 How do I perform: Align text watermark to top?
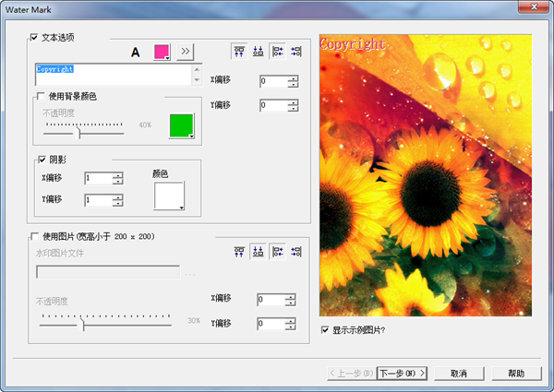coord(239,51)
